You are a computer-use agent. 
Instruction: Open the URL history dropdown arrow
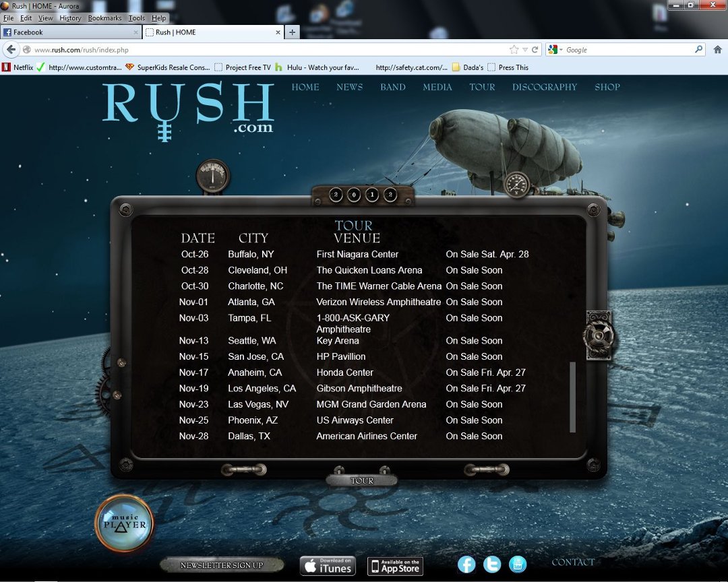(x=525, y=50)
